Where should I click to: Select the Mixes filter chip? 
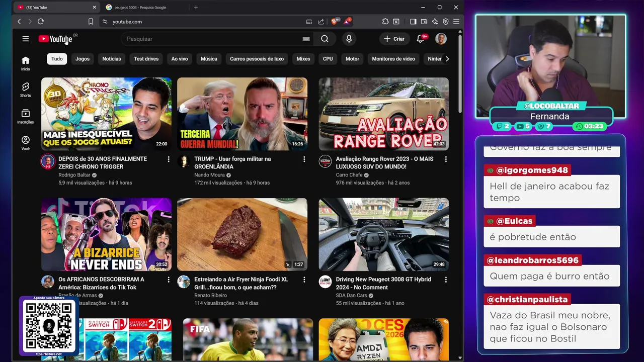click(303, 59)
